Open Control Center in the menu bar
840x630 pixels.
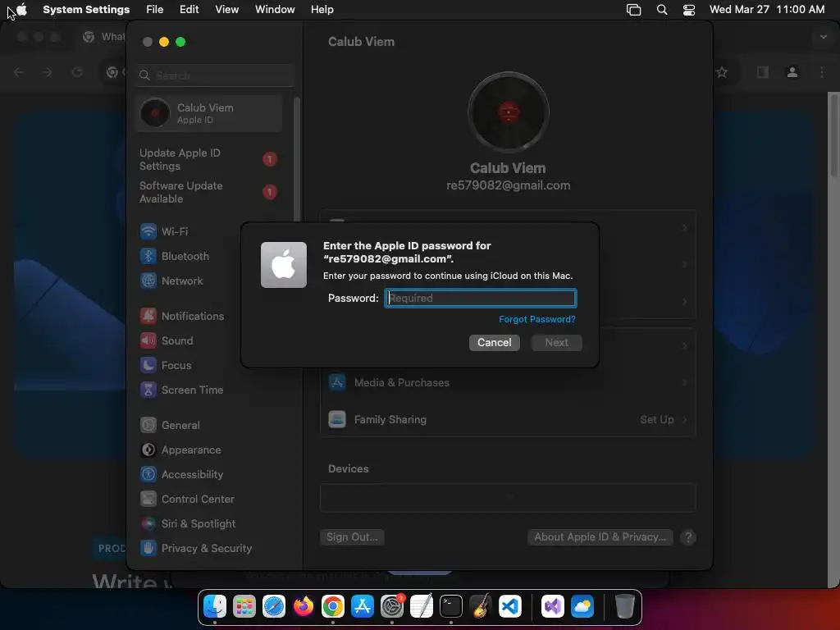[x=689, y=10]
